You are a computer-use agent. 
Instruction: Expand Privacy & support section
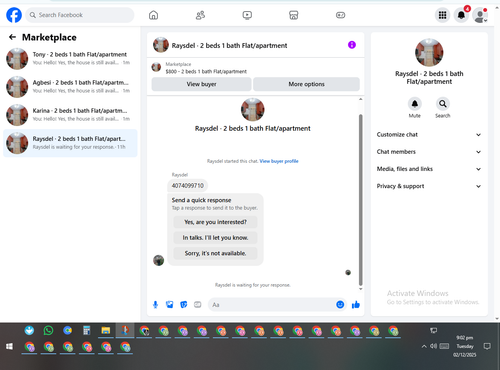tap(429, 186)
